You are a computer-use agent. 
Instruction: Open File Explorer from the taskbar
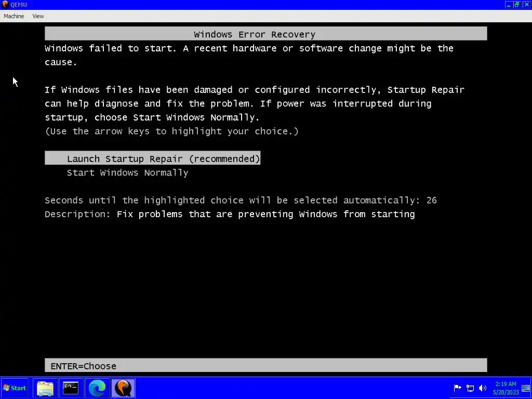pos(45,388)
